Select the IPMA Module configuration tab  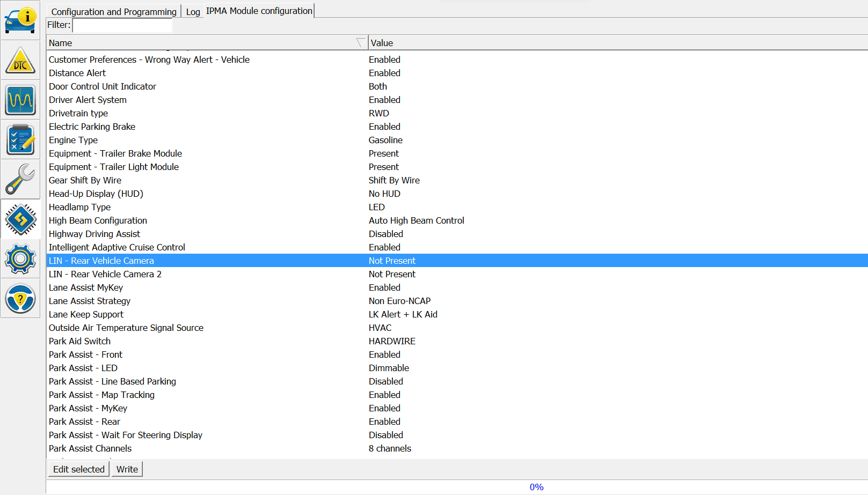point(259,11)
